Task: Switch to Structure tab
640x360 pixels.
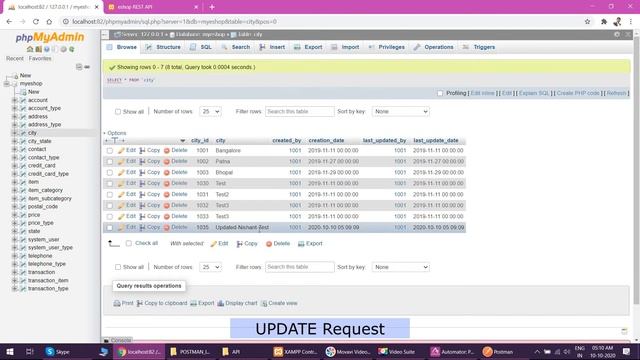Action: click(163, 47)
